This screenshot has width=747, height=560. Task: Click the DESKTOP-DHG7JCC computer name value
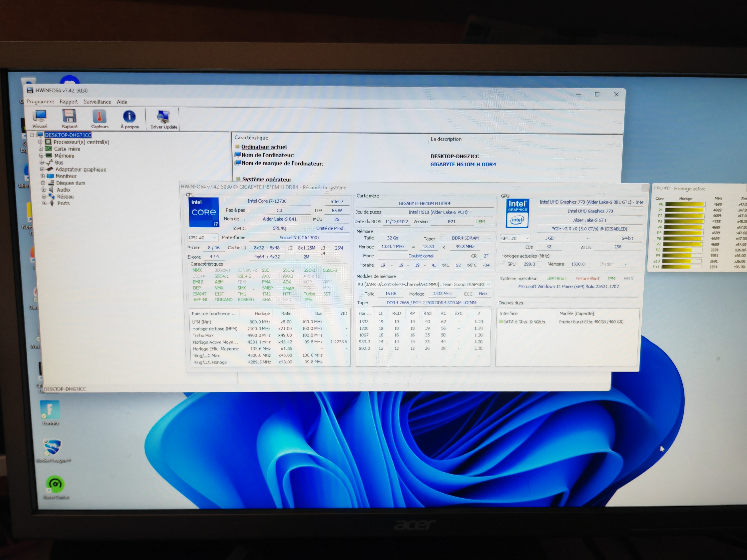click(455, 156)
